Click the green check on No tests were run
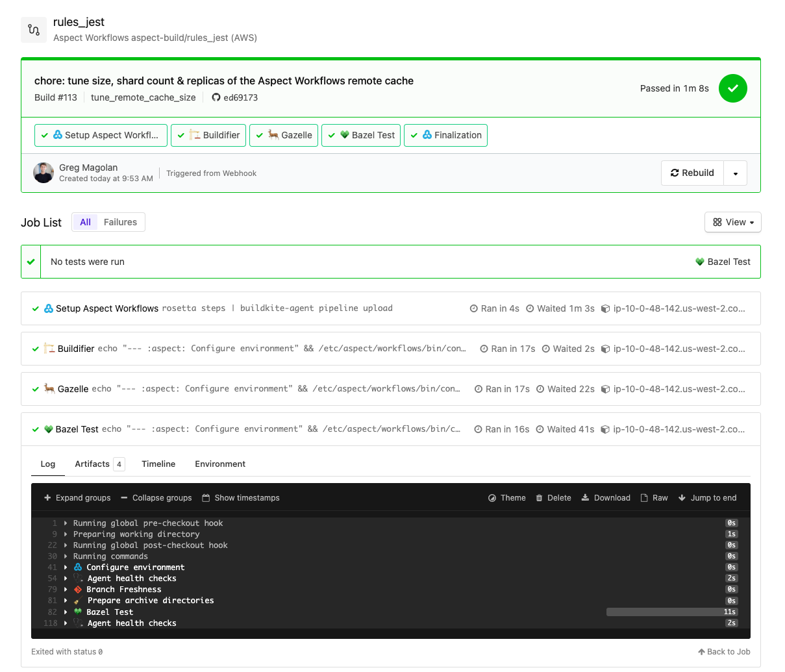 [31, 262]
